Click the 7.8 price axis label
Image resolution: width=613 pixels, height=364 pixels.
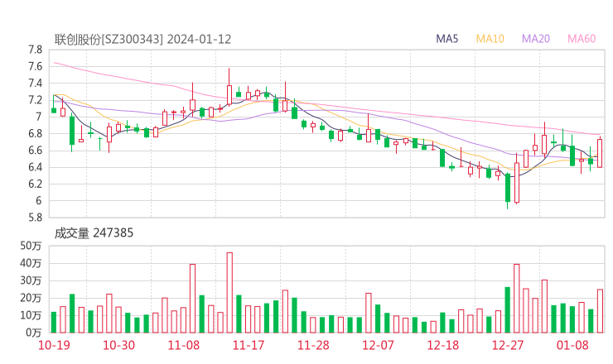35,50
